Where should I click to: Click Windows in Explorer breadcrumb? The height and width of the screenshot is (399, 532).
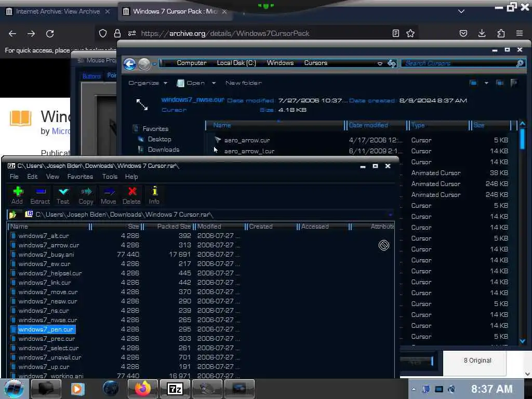(280, 63)
